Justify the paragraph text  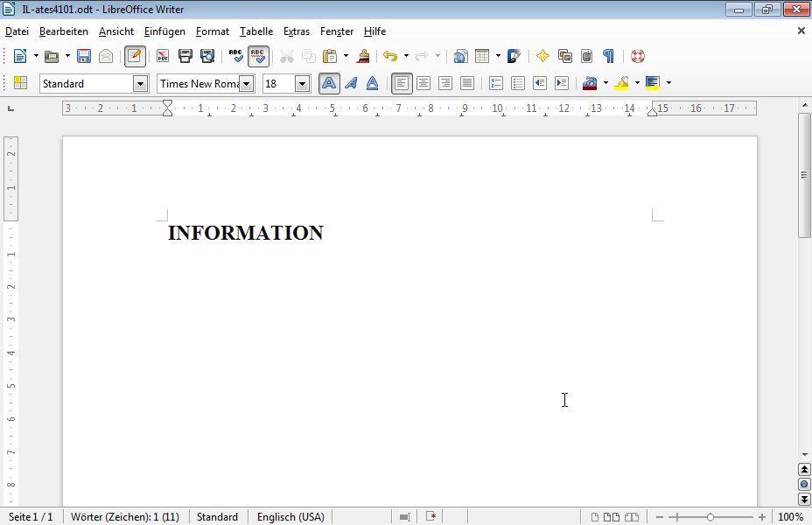pos(467,83)
